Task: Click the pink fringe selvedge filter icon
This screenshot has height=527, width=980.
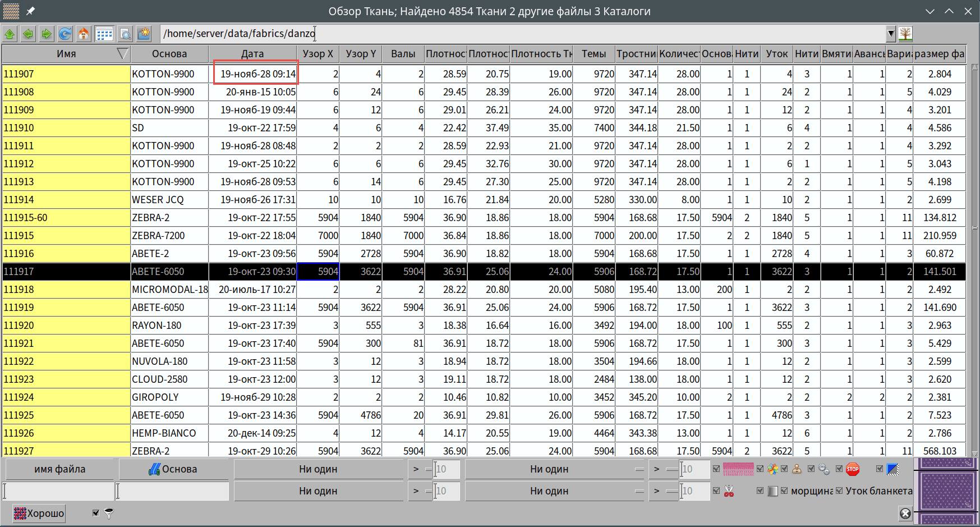Action: coord(738,469)
